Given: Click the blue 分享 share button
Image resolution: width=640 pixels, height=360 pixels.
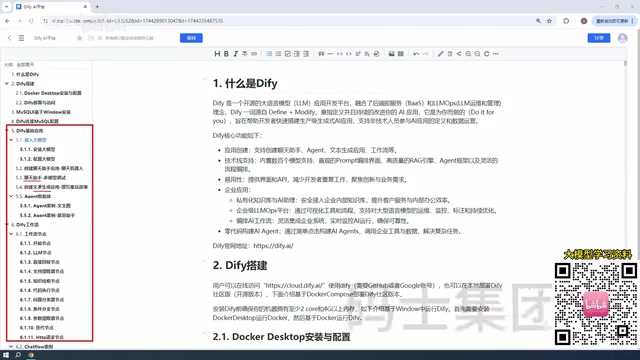Looking at the screenshot, I should 599,38.
